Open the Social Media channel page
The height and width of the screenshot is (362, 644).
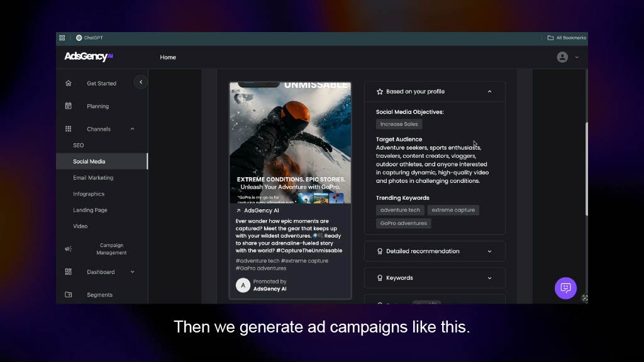(x=89, y=162)
